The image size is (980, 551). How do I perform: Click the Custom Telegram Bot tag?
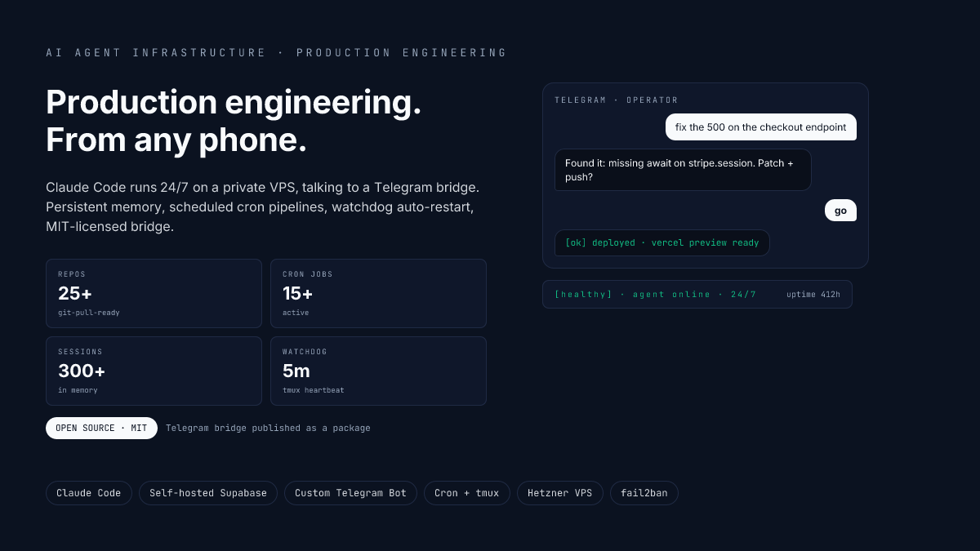[350, 493]
